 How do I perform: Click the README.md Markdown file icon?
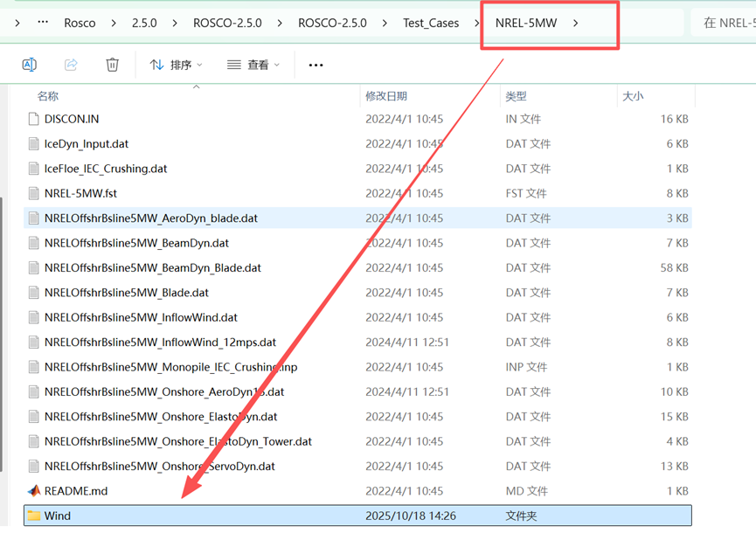(x=34, y=491)
